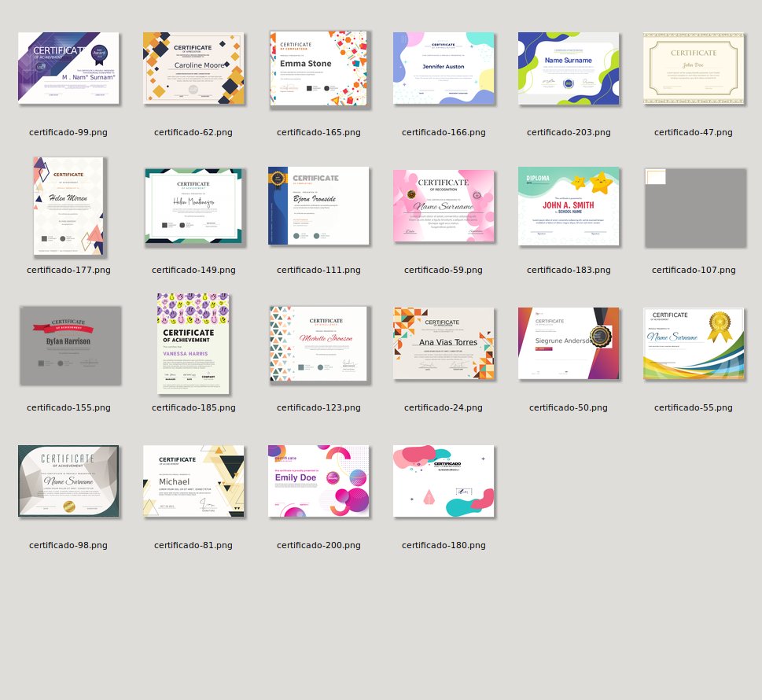This screenshot has height=700, width=762.
Task: Pick the pink Certificate of Recognition
Action: pyautogui.click(x=444, y=206)
